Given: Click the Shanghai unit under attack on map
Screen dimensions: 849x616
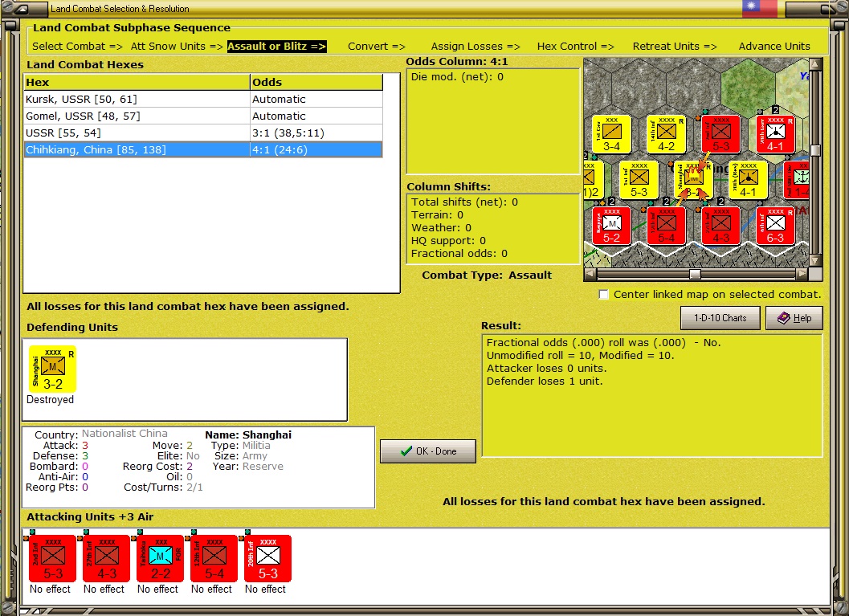Looking at the screenshot, I should pyautogui.click(x=694, y=180).
